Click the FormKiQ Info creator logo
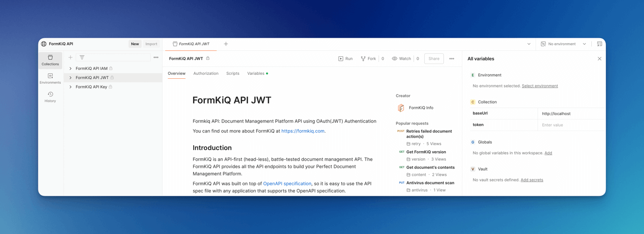The width and height of the screenshot is (644, 234). pos(401,108)
